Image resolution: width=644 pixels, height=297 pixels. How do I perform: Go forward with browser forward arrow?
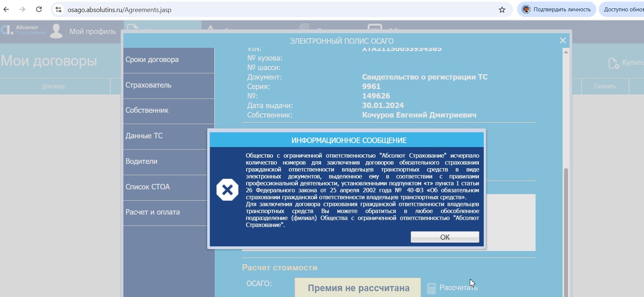click(23, 9)
